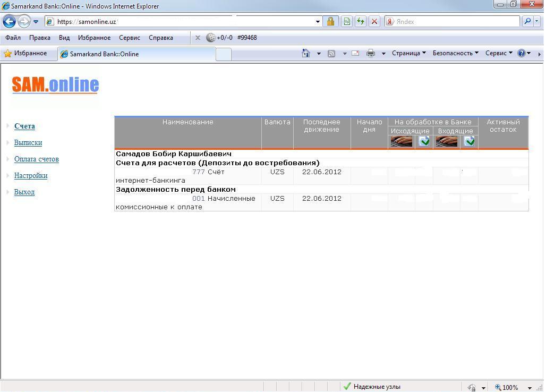This screenshot has height=392, width=546.
Task: Click the first keyboard icon under Исходящие
Action: [x=401, y=141]
